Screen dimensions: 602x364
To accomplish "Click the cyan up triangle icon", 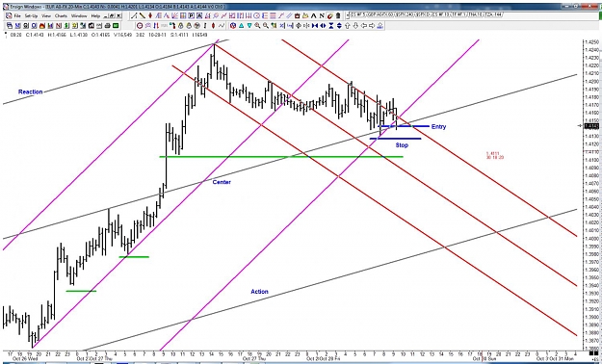I will tap(242, 26).
